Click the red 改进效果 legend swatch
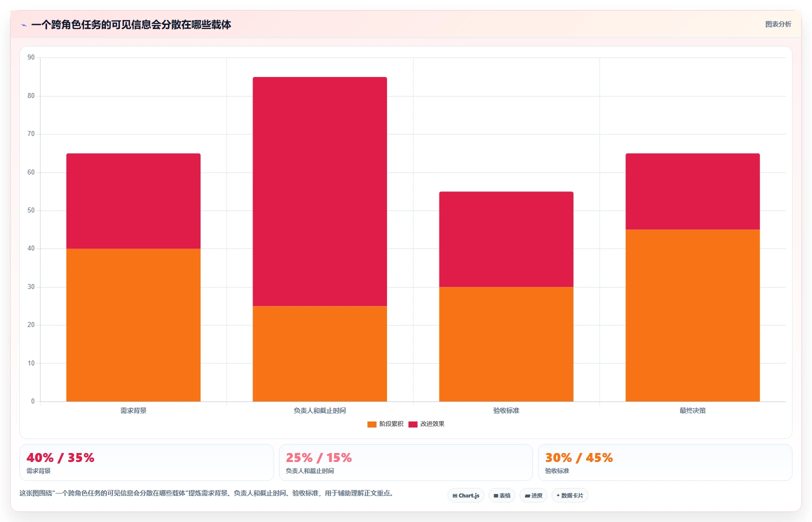812x522 pixels. [413, 424]
